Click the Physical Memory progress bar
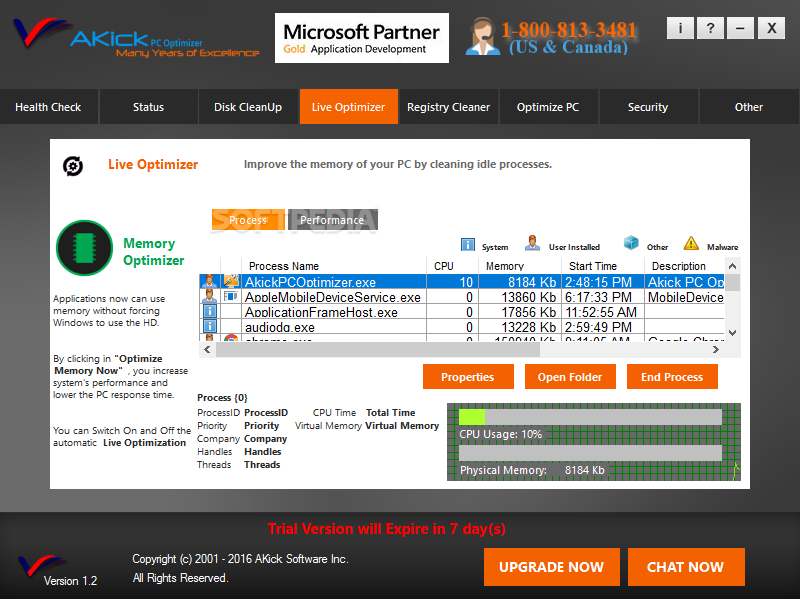The image size is (800, 599). coord(590,453)
